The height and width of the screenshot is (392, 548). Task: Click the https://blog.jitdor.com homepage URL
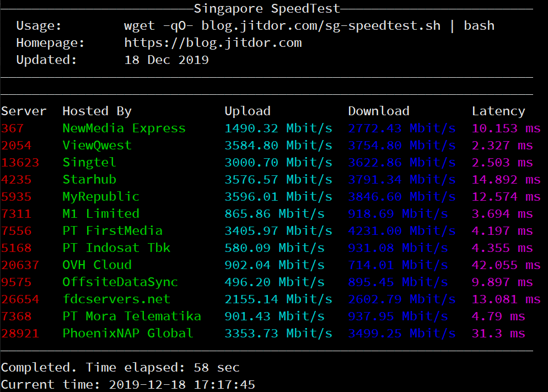point(213,43)
